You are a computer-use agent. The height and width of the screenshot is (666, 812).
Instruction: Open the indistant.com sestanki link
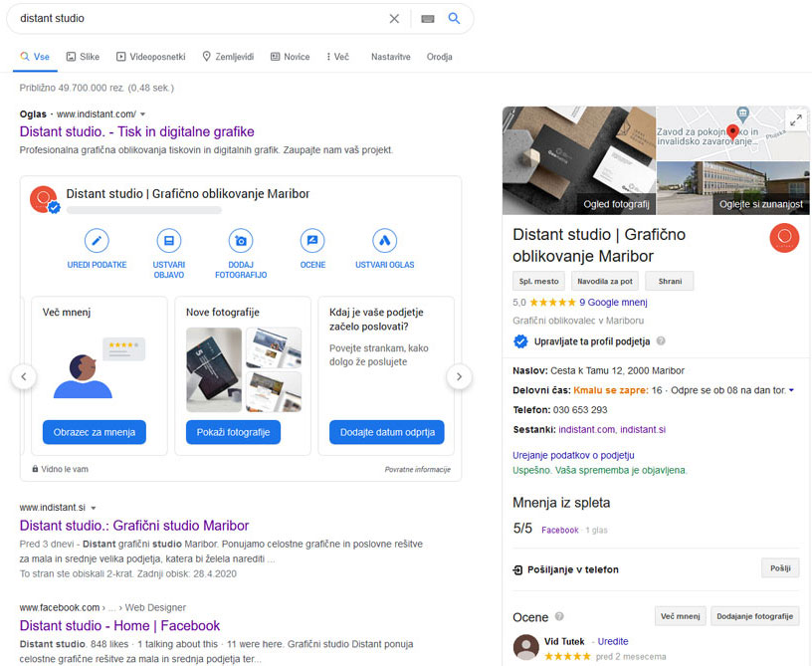[587, 430]
